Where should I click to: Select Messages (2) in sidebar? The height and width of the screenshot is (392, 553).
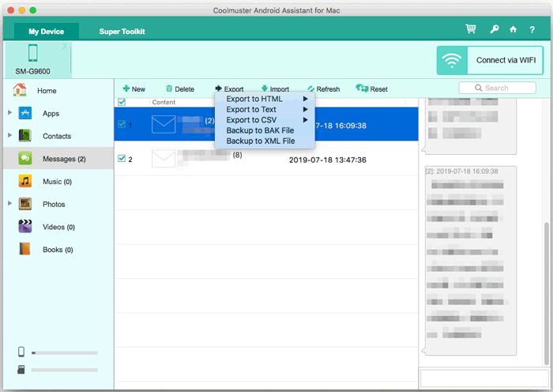click(58, 159)
